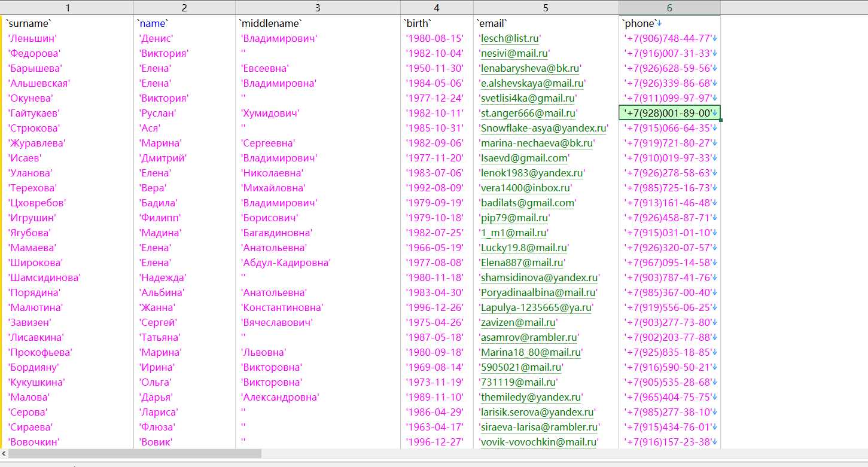Viewport: 868px width, 467px height.
Task: Open email link zavizen@mail.ru
Action: [518, 322]
